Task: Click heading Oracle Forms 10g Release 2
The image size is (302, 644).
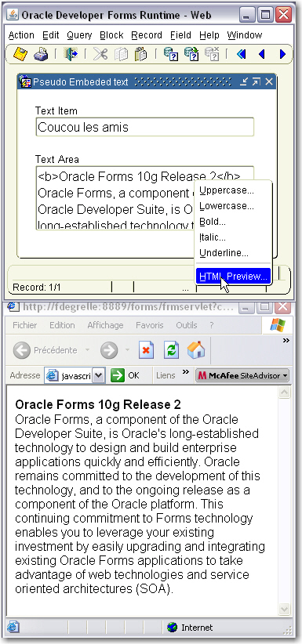Action: pos(98,404)
